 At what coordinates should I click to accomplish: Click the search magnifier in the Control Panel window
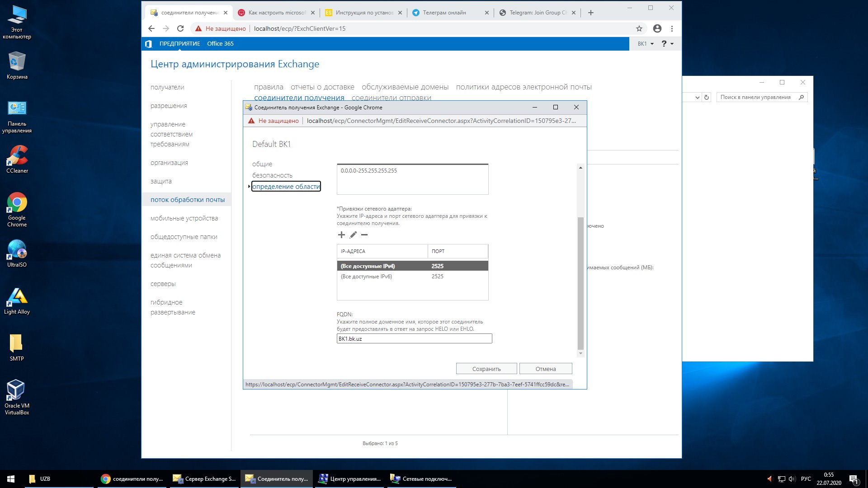click(801, 97)
